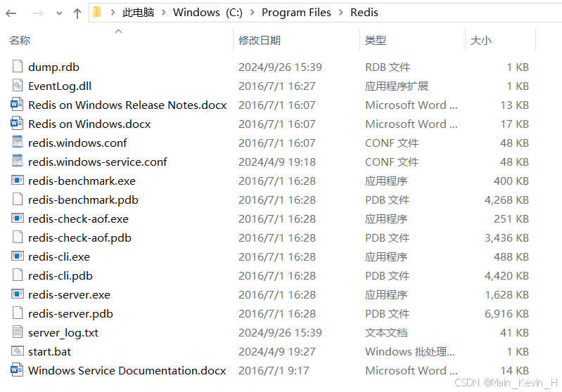This screenshot has height=392, width=562.
Task: Navigate to Windows (C:) breadcrumb
Action: click(207, 13)
